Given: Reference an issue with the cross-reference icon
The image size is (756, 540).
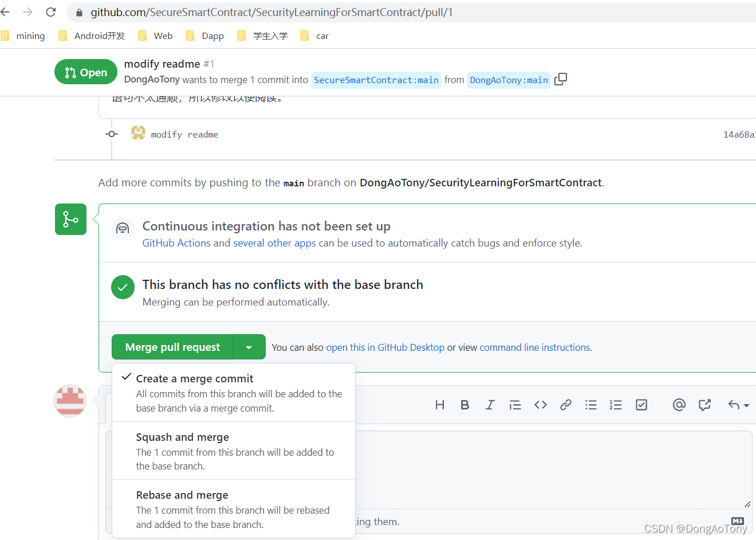Looking at the screenshot, I should pos(704,405).
